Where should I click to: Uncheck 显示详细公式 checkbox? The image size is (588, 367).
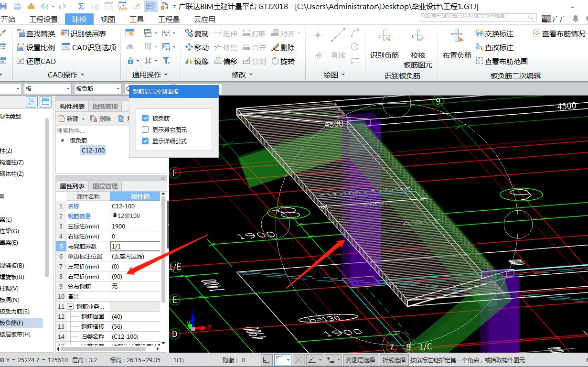(x=146, y=141)
